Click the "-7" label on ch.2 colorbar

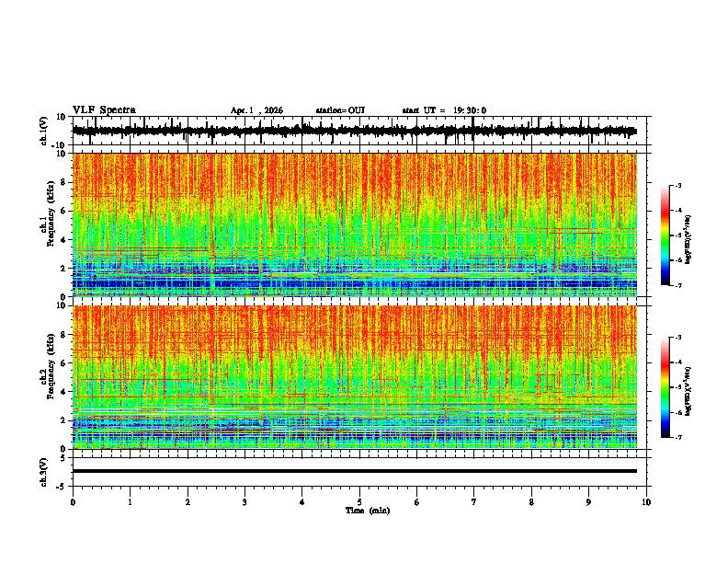click(x=678, y=437)
